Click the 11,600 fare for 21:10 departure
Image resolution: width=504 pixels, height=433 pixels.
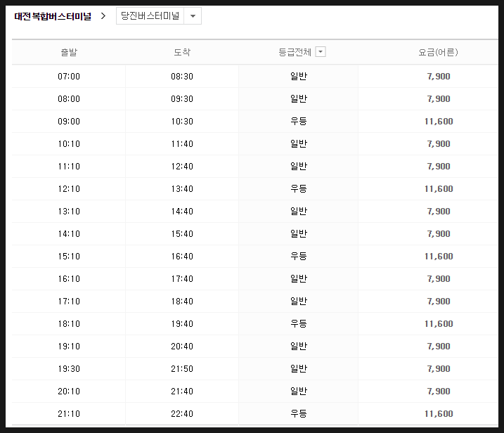pos(439,414)
